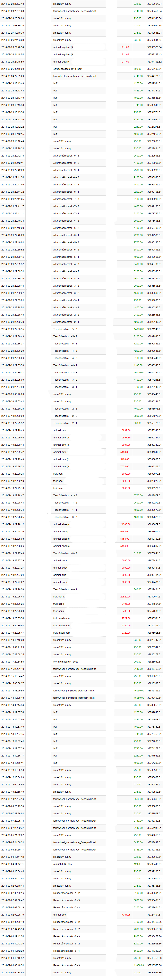Select the amount 11000.00
Image resolution: width=163 pixels, height=980 pixels.
pos(139,965)
